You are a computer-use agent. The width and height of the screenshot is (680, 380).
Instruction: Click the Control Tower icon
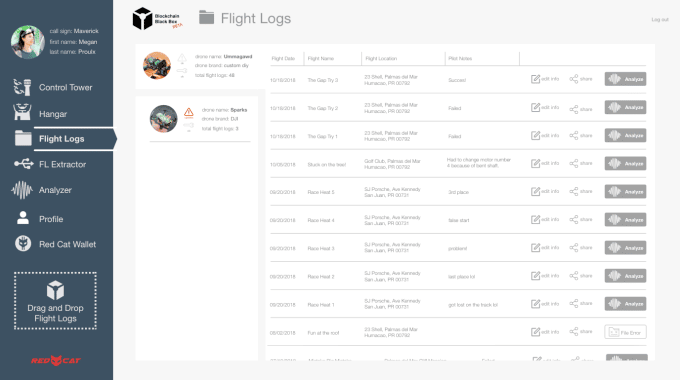coord(23,87)
